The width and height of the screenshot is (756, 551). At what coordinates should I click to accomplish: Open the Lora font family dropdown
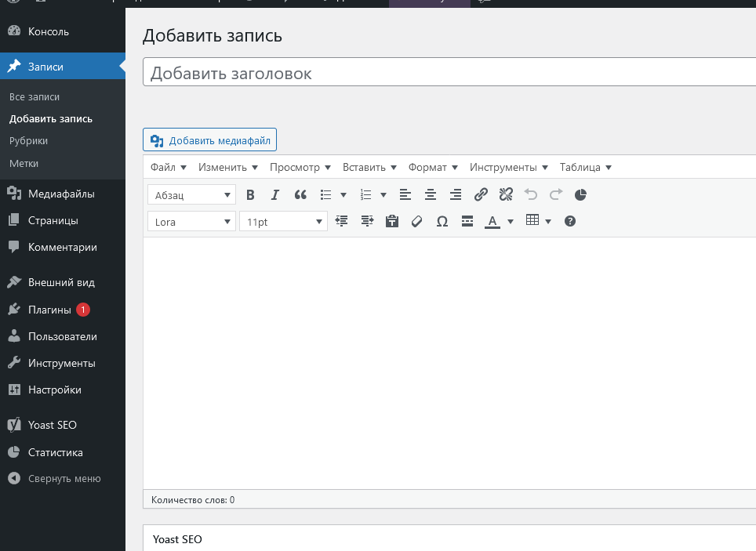point(191,222)
